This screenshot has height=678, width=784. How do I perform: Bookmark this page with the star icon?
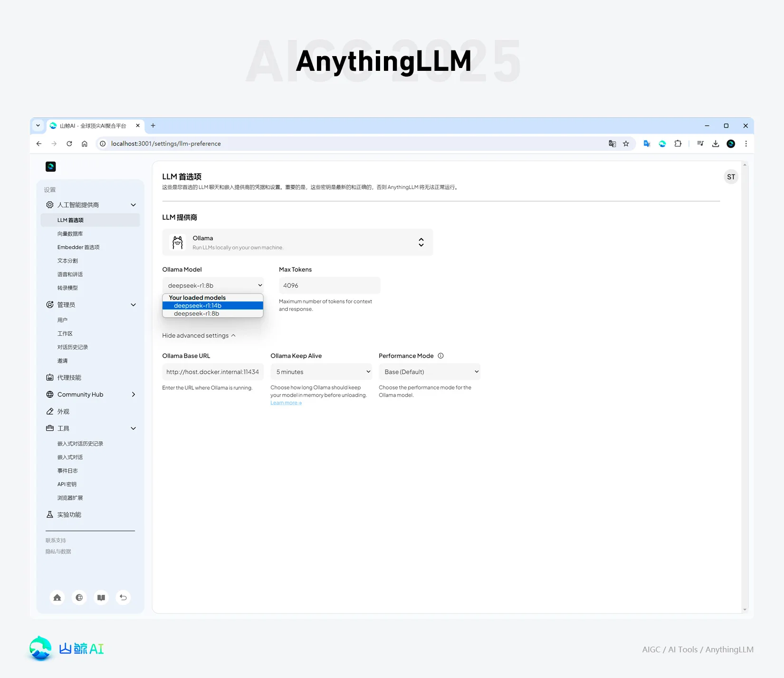[626, 144]
